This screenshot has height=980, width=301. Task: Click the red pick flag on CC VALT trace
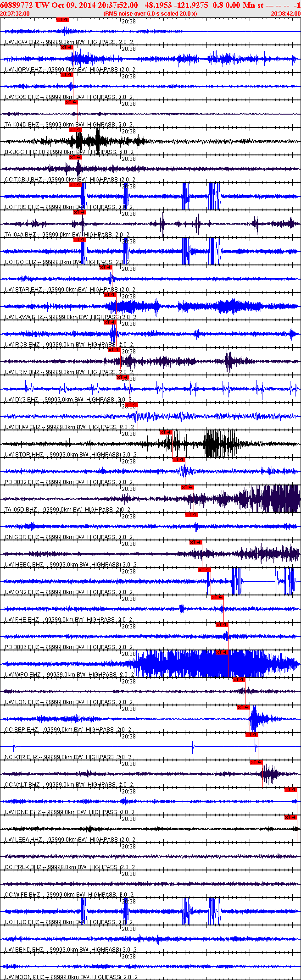(x=256, y=762)
